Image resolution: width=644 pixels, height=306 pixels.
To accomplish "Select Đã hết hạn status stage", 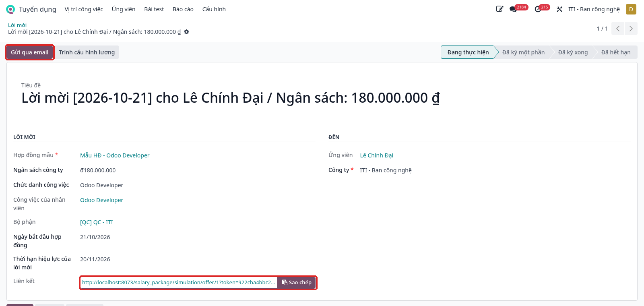I will 616,52.
